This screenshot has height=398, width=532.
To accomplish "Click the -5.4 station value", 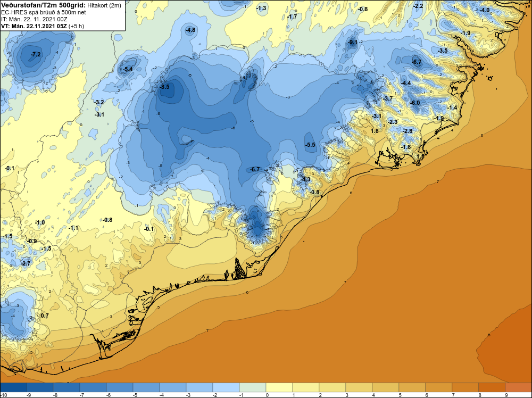I will point(128,70).
